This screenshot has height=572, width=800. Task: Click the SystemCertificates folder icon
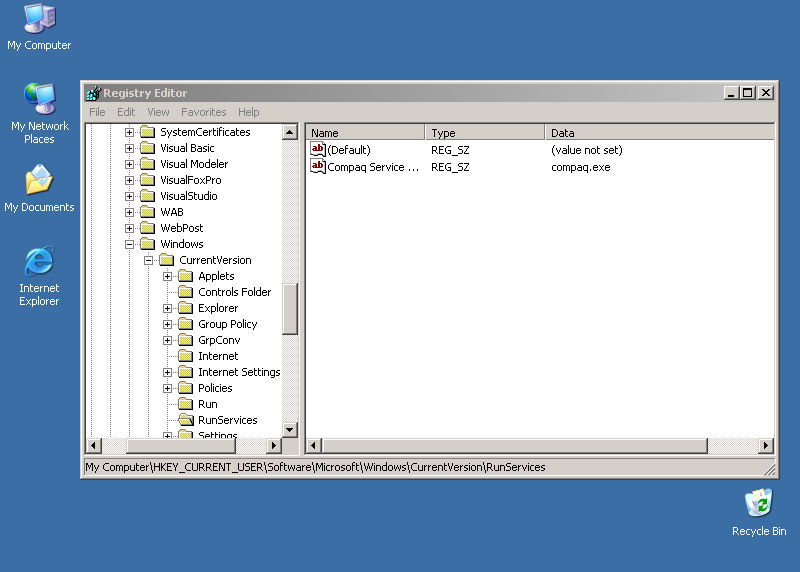click(x=147, y=132)
